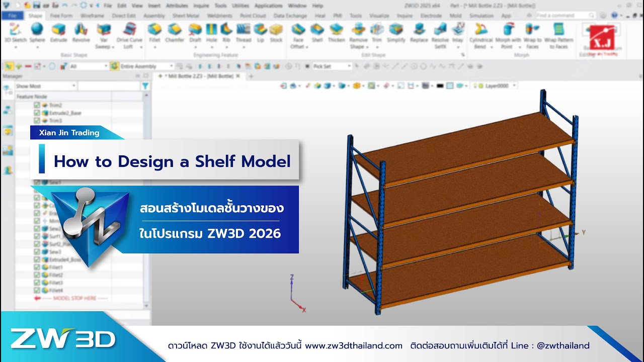Screen dimensions: 644x362
Task: Activate the Thicken tool
Action: pos(336,34)
